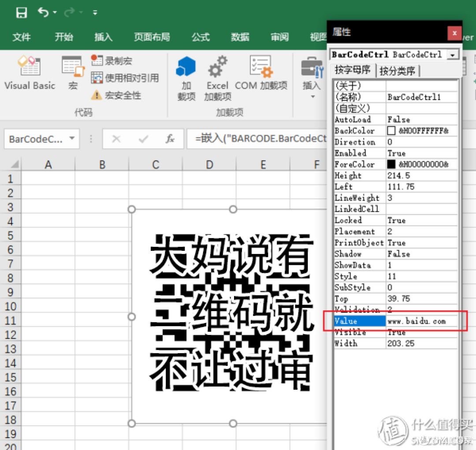Viewport: 476px width, 450px height.
Task: Toggle 使用相对引用 option
Action: point(125,78)
